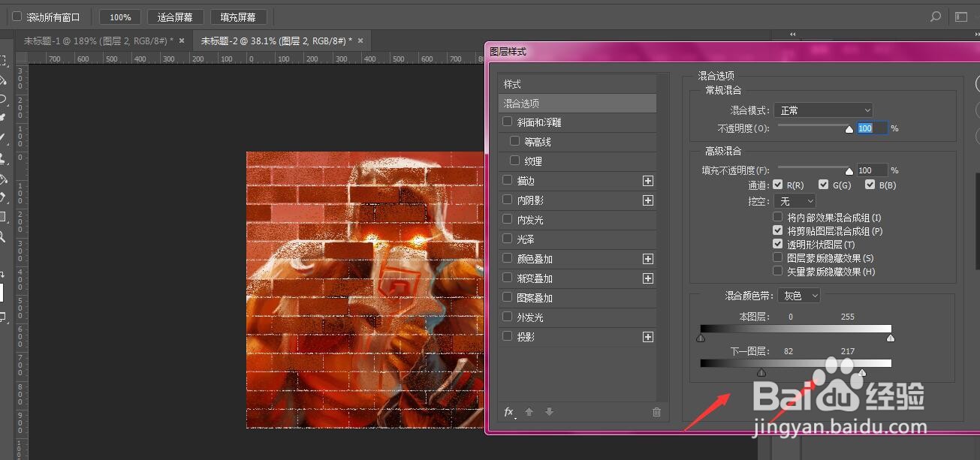Enable the 等高线 checkbox

pyautogui.click(x=514, y=141)
